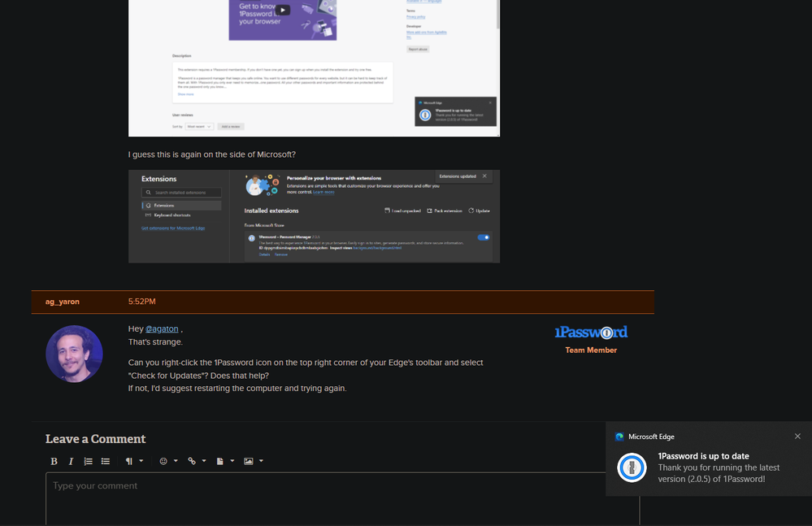Open the attach file dropdown

[x=224, y=461]
